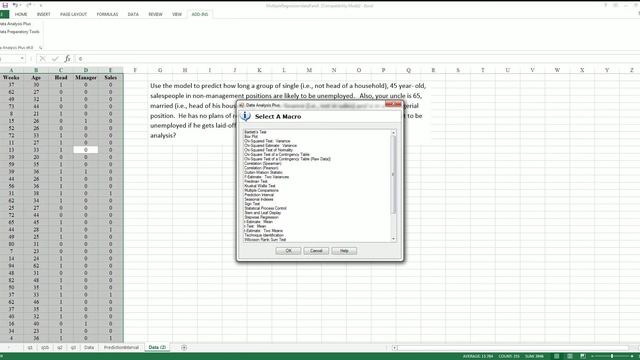The width and height of the screenshot is (640, 360).
Task: Click the formula bar Enter checkmark icon
Action: (55, 59)
